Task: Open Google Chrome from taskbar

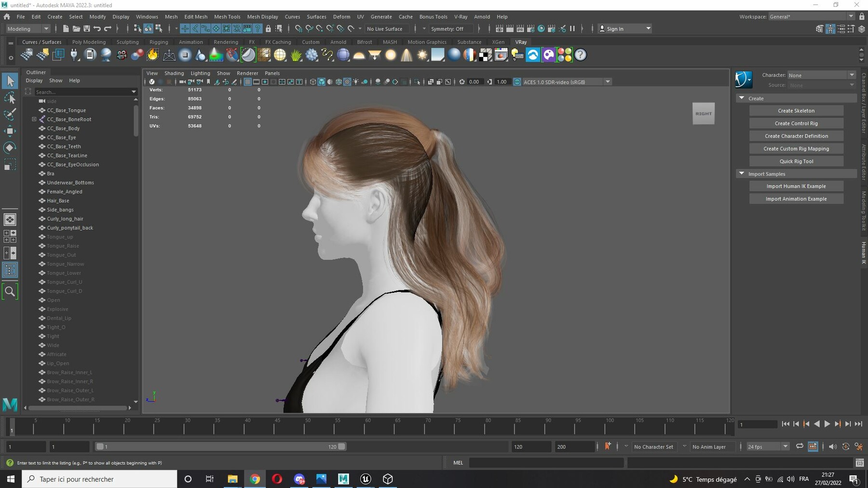Action: pyautogui.click(x=255, y=479)
